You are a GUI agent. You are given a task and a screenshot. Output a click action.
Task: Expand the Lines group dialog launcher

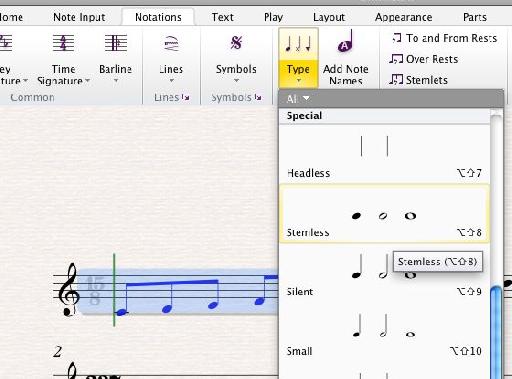(186, 97)
